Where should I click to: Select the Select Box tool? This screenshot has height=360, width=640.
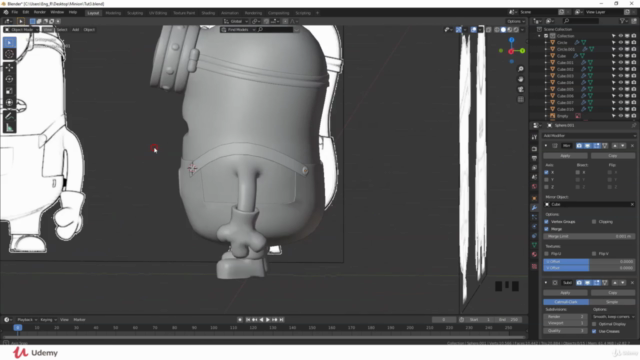9,42
